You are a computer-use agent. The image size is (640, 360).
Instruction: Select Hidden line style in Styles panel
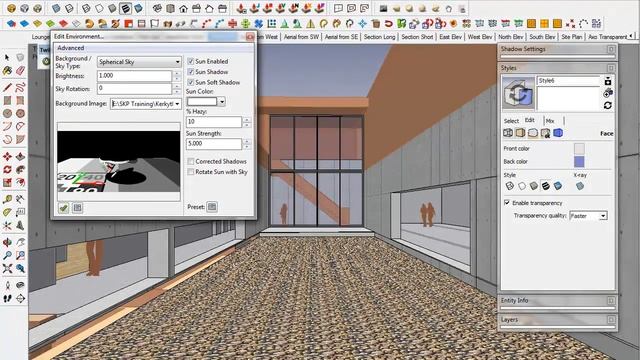click(522, 186)
